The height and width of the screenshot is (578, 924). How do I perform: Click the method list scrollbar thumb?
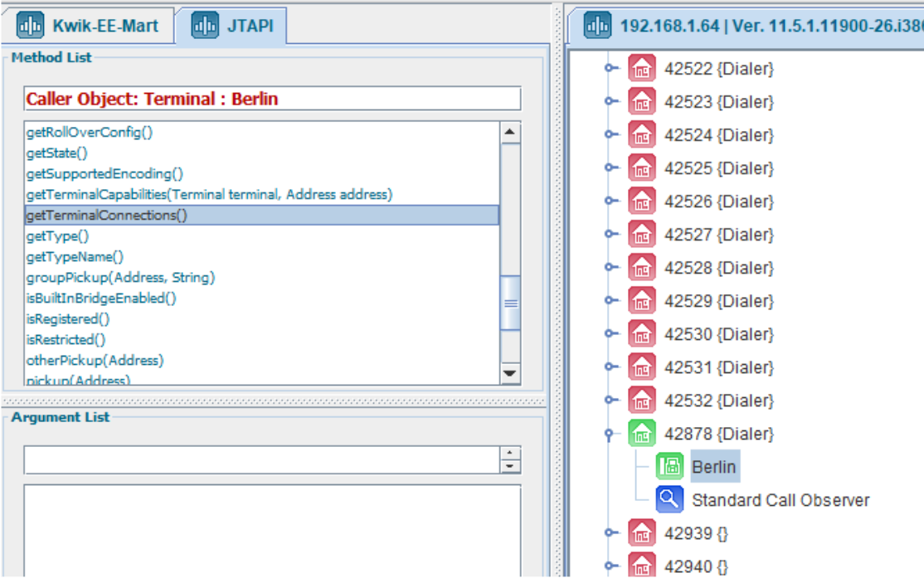point(511,303)
